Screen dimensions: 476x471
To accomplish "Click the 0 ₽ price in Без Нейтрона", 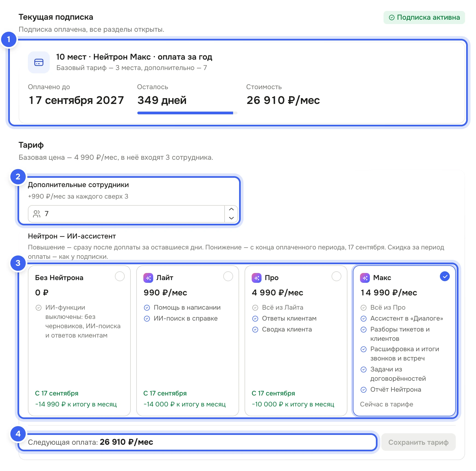I will [42, 293].
